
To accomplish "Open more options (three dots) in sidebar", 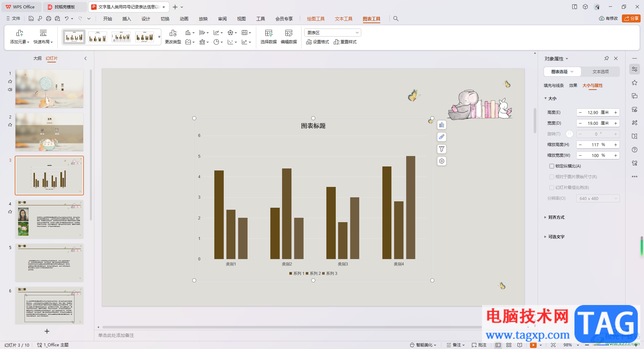I will (x=635, y=177).
